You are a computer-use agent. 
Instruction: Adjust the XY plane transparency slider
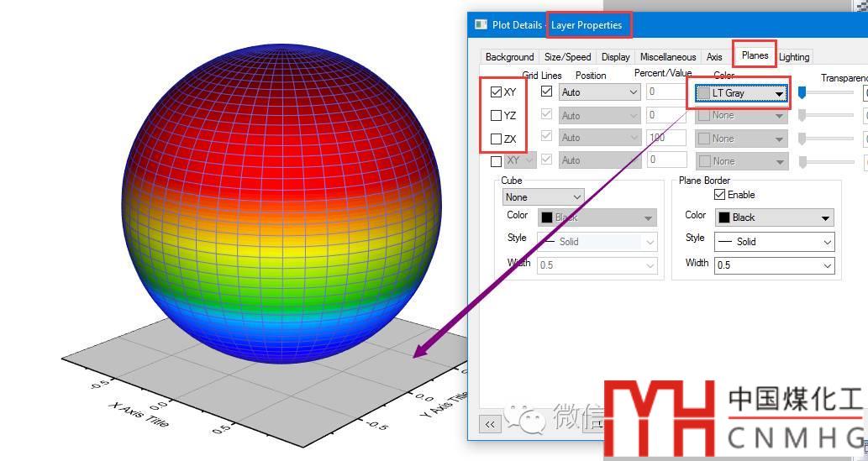tap(802, 93)
